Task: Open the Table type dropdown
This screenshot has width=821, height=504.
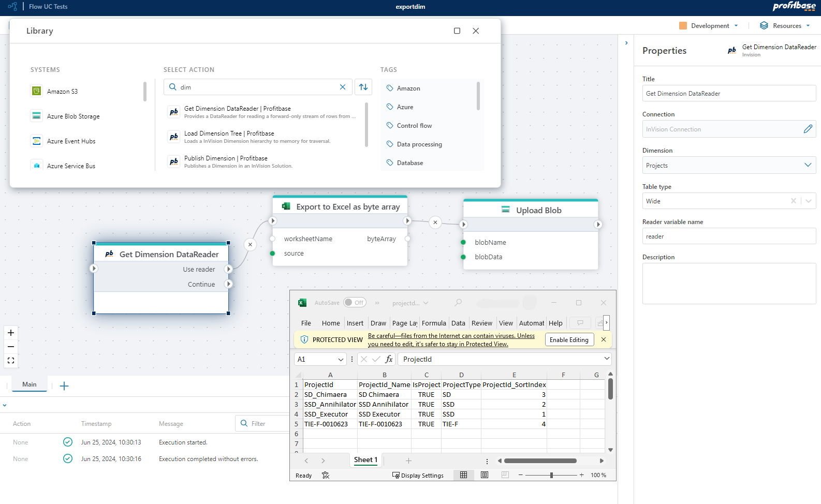Action: (809, 201)
